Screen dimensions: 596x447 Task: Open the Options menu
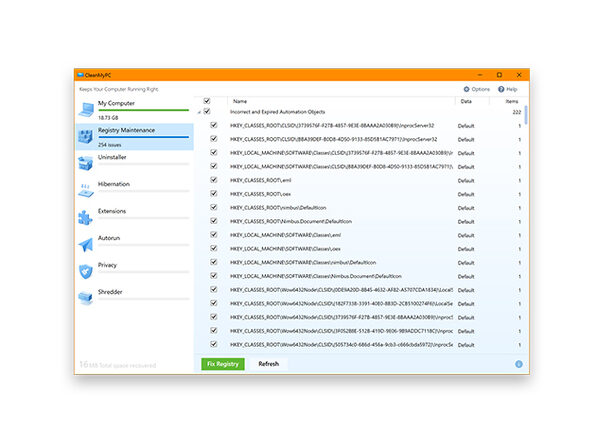tap(477, 89)
